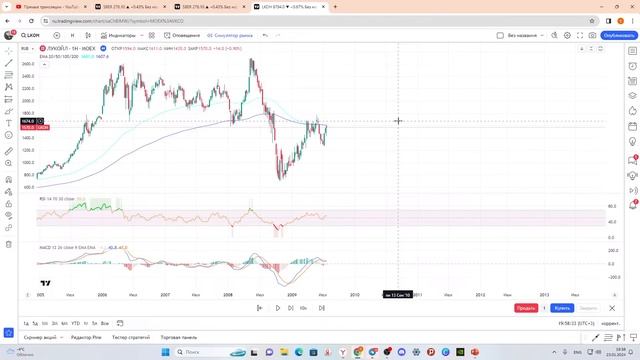Toggle Симулятор рынка replay mode

(x=230, y=36)
